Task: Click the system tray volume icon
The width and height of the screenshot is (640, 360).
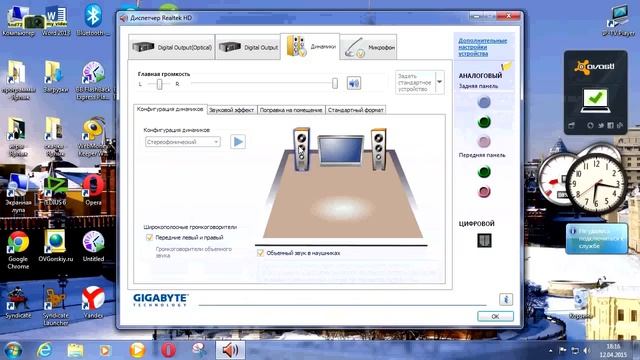Action: click(587, 351)
